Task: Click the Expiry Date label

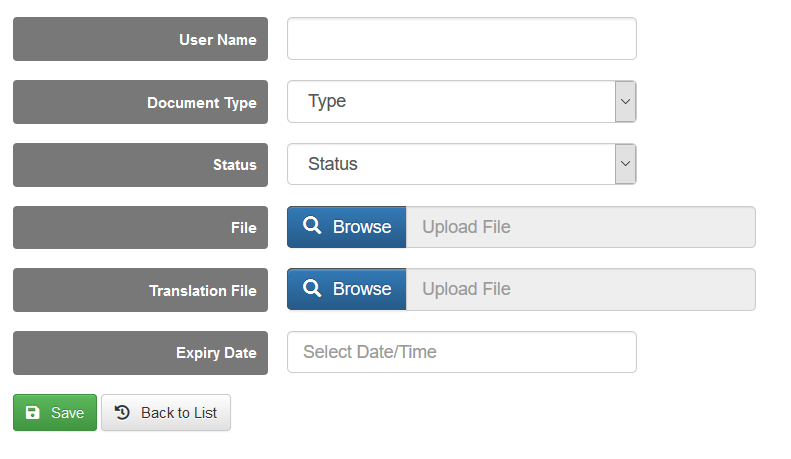Action: coord(215,353)
